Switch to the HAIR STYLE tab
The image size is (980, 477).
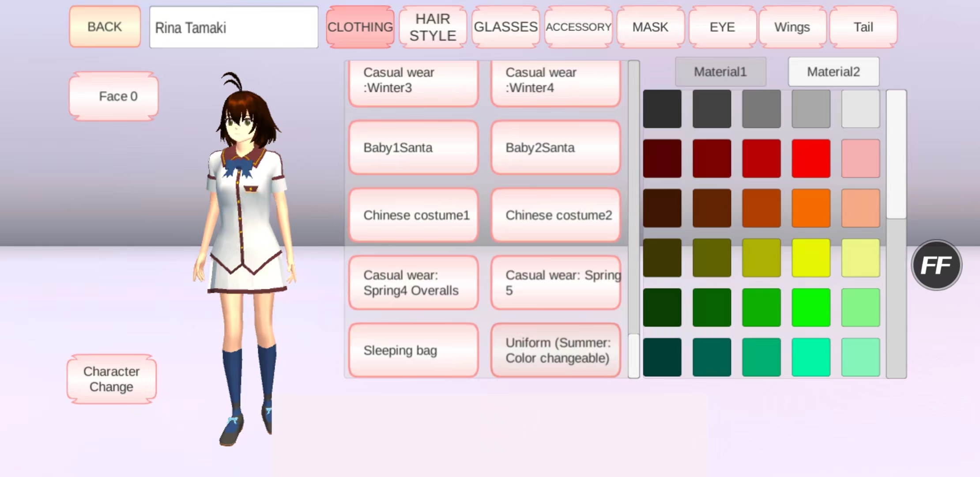pos(433,27)
